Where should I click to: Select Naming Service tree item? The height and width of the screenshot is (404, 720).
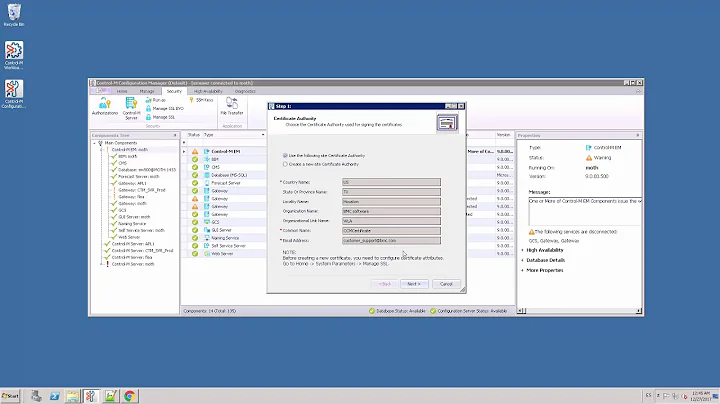tap(132, 224)
